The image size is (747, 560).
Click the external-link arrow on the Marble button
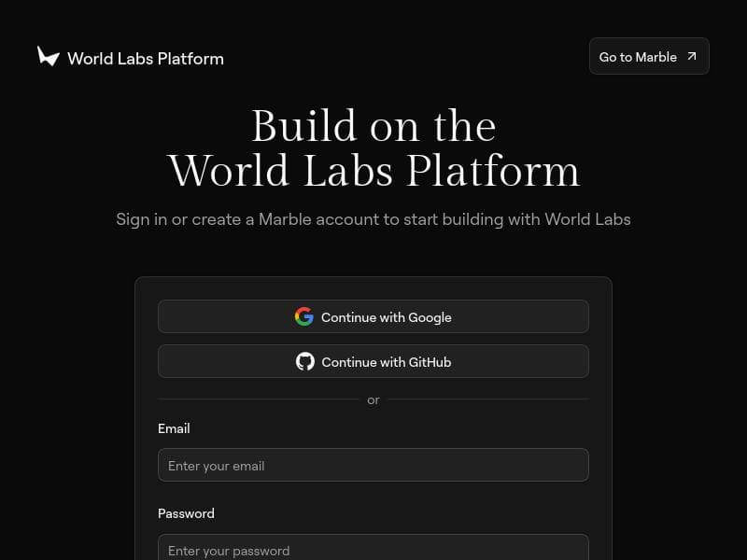691,56
